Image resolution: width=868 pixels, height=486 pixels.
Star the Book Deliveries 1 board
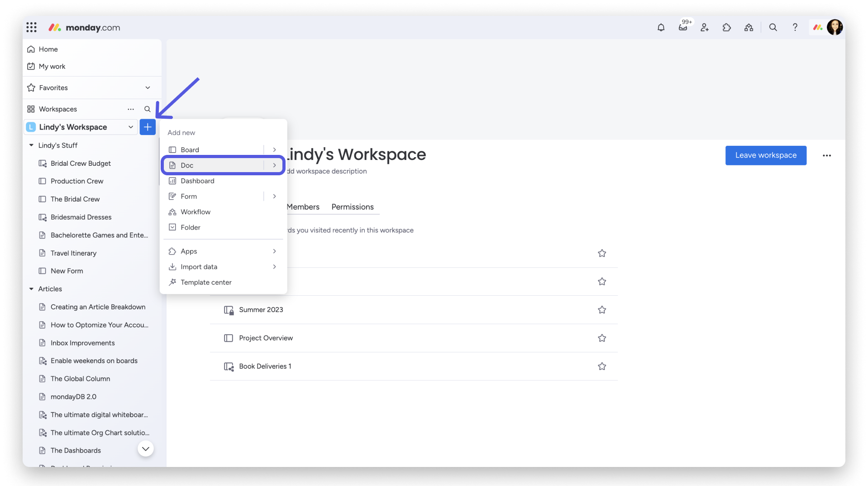pyautogui.click(x=602, y=366)
